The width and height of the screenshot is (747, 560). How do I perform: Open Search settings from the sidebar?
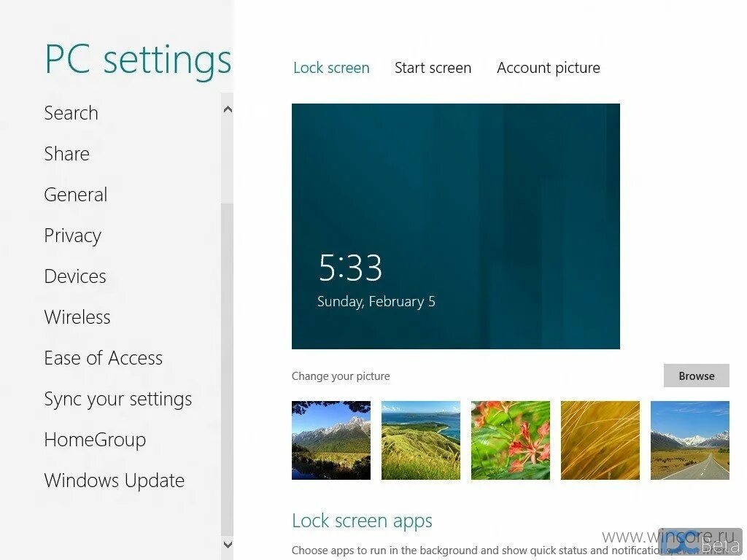(71, 113)
